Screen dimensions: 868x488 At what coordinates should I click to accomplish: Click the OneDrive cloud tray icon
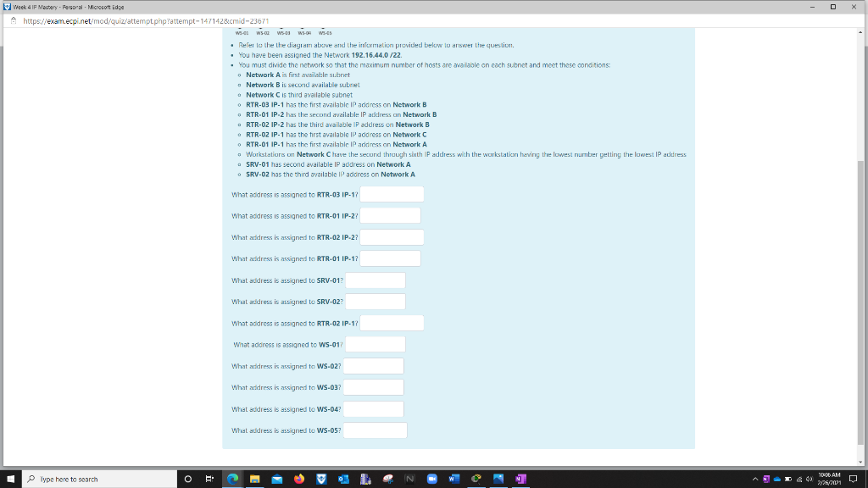tap(777, 480)
